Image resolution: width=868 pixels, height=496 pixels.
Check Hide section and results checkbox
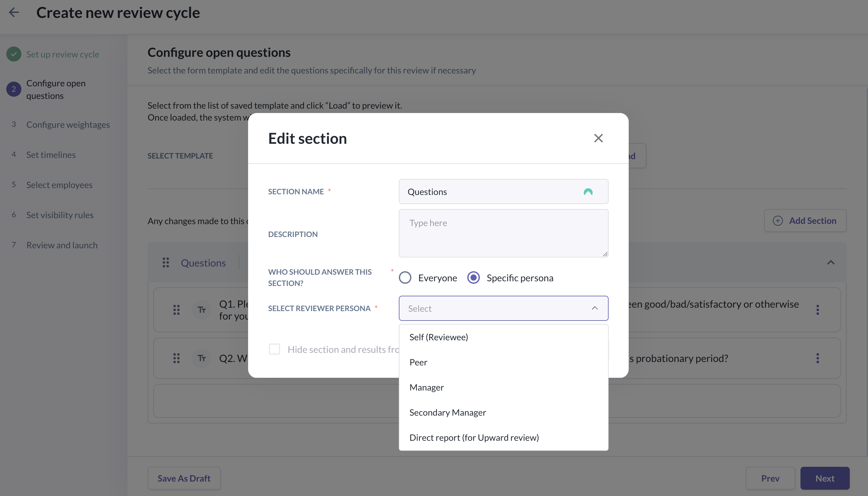(x=274, y=349)
